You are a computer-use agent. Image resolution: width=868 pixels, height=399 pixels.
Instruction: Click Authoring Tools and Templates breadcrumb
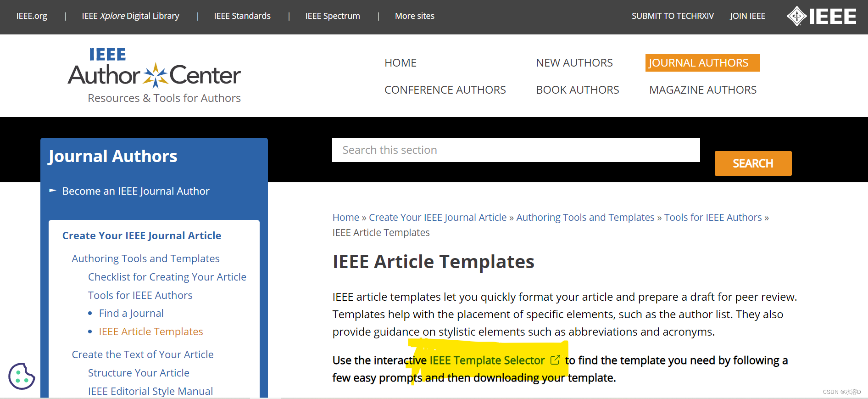585,217
